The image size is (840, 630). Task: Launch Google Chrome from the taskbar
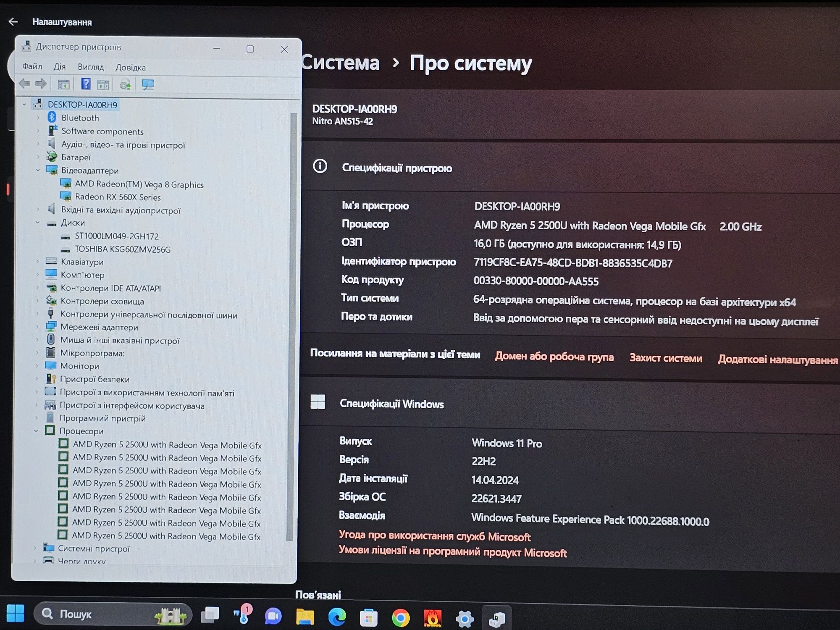coord(401,618)
